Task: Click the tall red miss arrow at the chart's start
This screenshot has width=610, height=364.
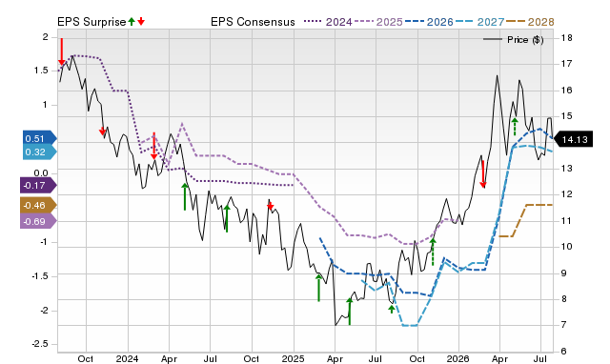Action: point(61,51)
